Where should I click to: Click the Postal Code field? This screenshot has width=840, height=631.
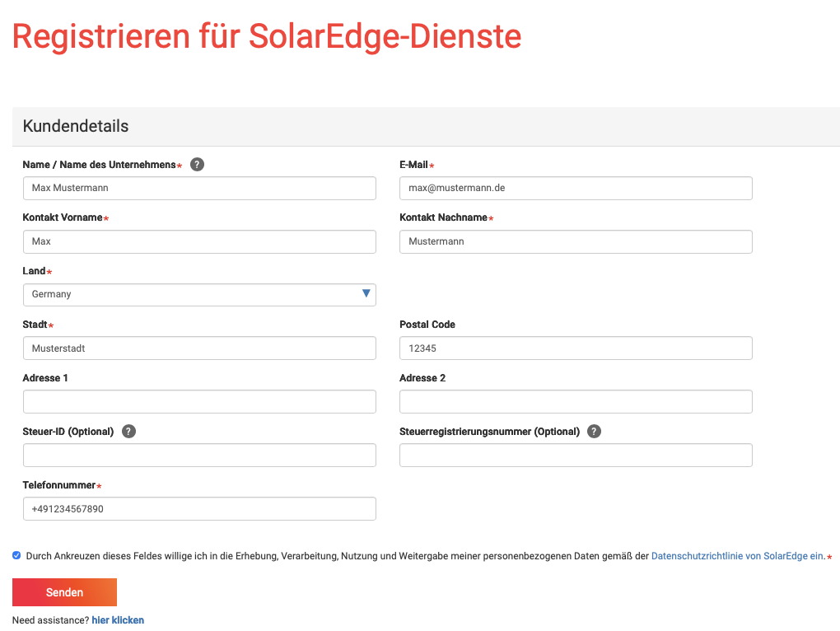pyautogui.click(x=576, y=348)
